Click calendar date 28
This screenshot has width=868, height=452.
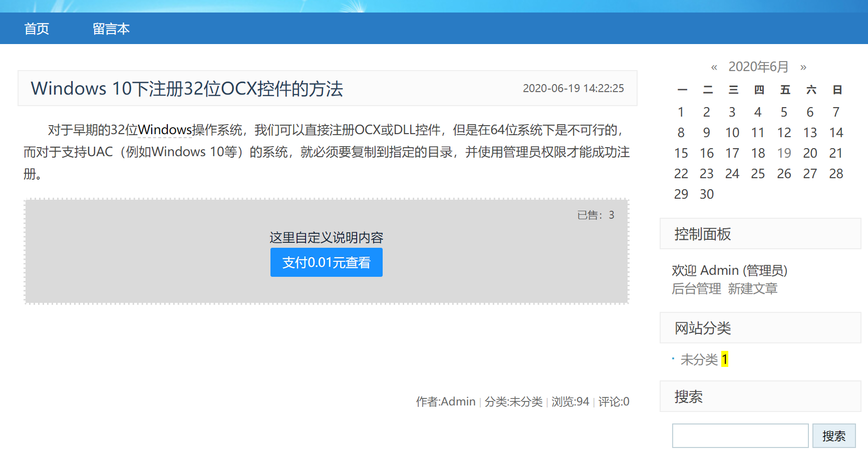(x=836, y=174)
